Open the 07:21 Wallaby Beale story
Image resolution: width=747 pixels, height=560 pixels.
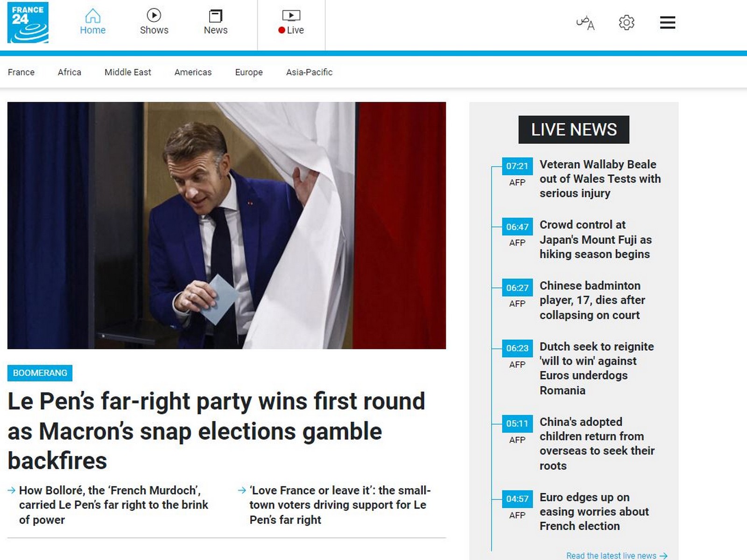tap(599, 178)
